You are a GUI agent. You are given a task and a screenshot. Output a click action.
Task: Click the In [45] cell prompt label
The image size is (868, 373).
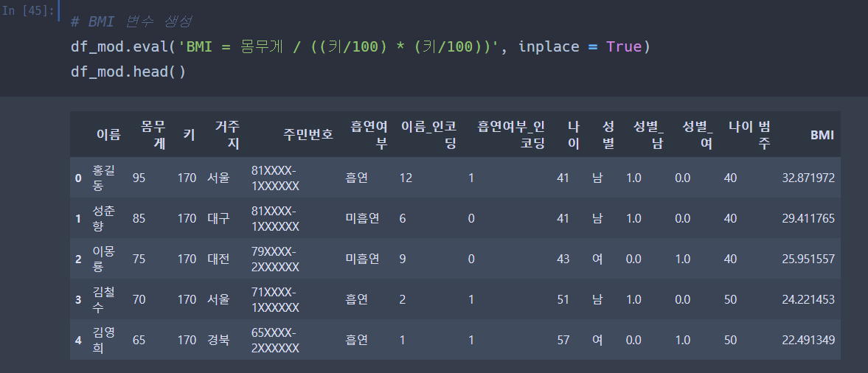click(27, 10)
